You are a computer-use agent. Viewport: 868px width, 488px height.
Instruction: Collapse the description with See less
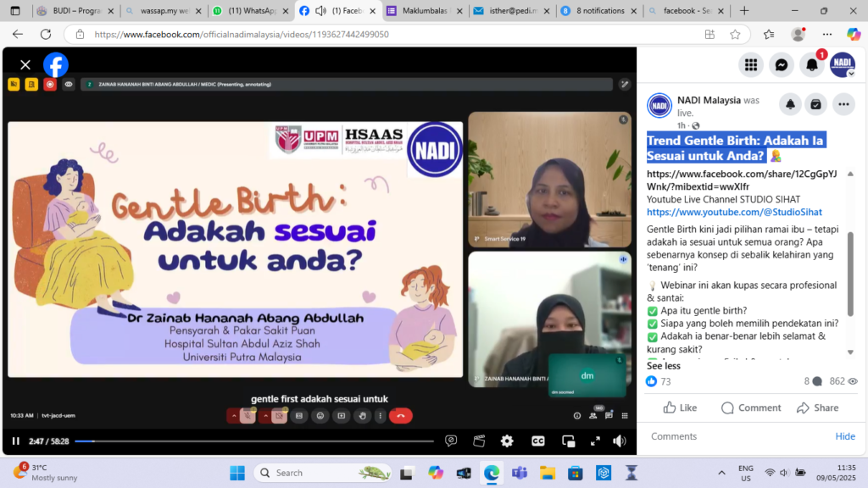click(x=664, y=366)
